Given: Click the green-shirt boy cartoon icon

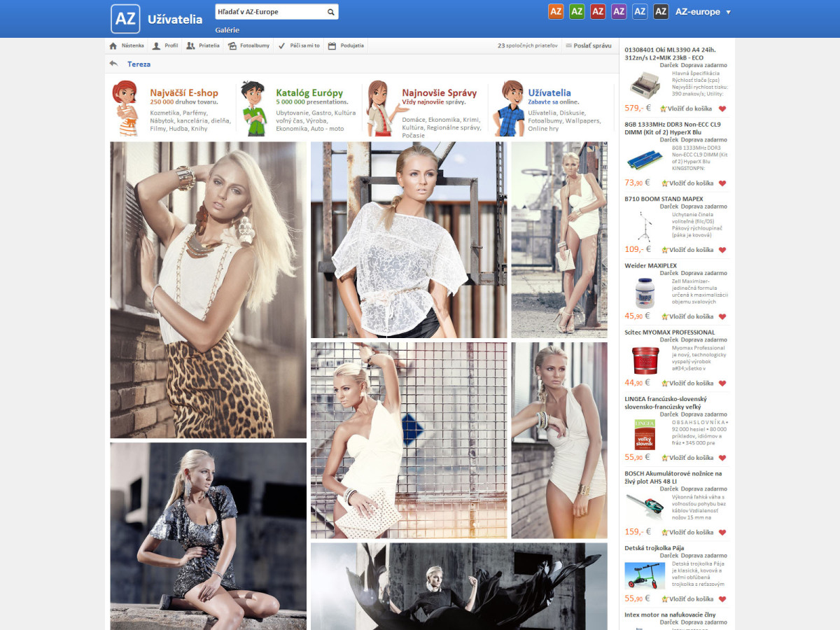Looking at the screenshot, I should click(x=254, y=108).
